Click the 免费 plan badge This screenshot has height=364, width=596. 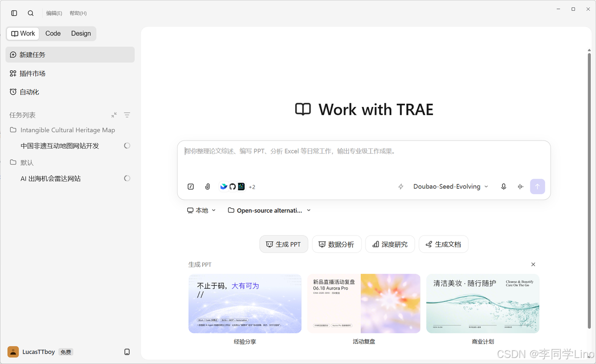pos(66,352)
